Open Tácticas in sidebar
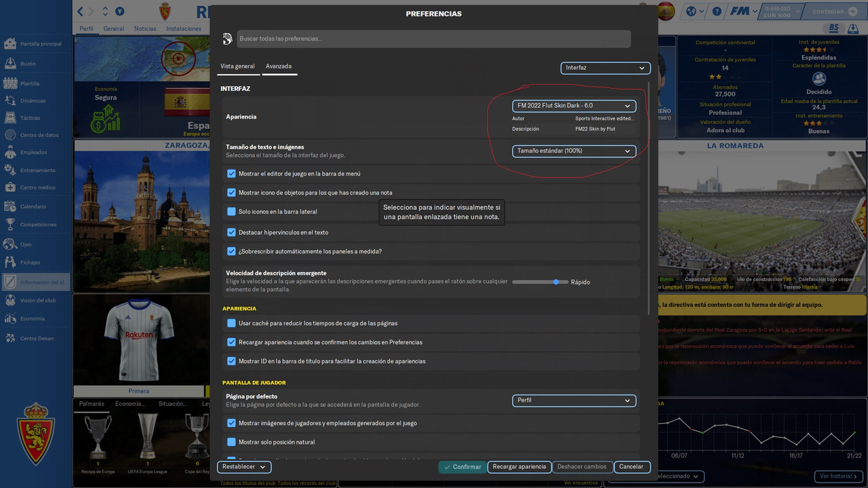 click(36, 118)
